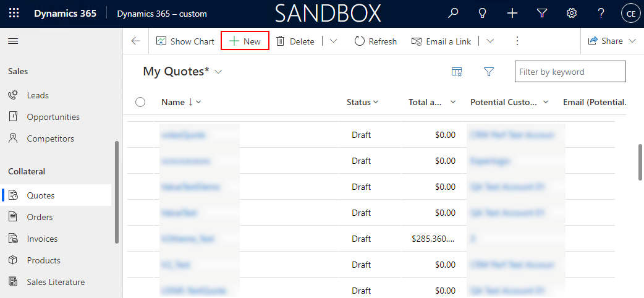
Task: Open the app launcher waffle icon
Action: [x=14, y=14]
